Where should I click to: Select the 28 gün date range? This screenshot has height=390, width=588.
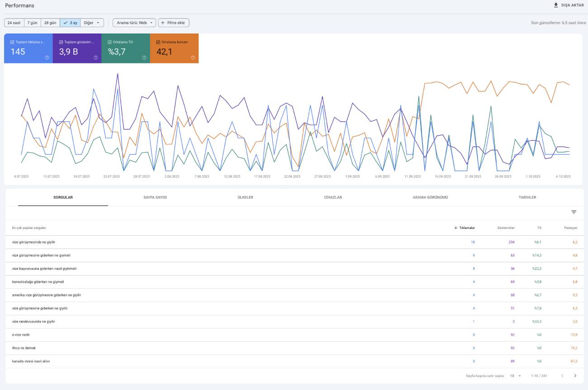50,23
